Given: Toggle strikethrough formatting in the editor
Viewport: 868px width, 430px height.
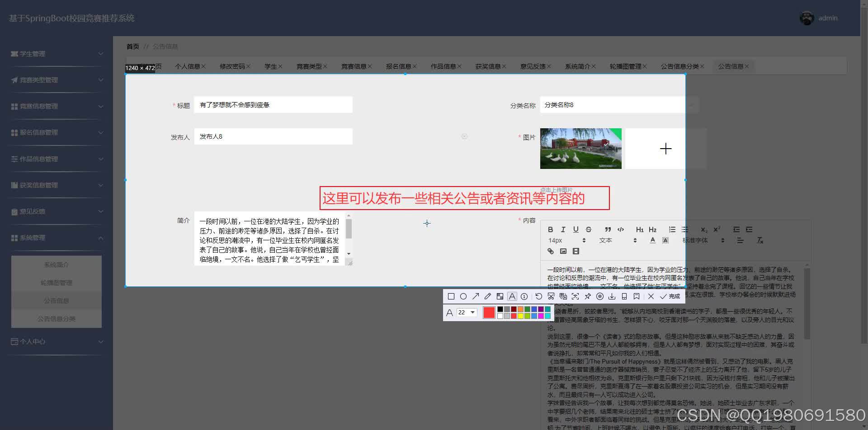Looking at the screenshot, I should pyautogui.click(x=588, y=229).
